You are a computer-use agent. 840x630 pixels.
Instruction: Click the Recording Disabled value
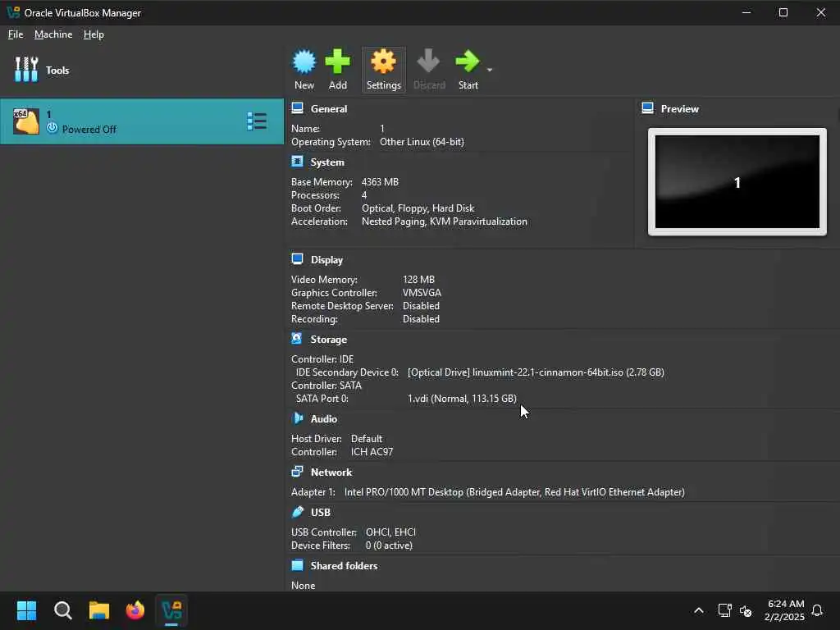(x=421, y=319)
